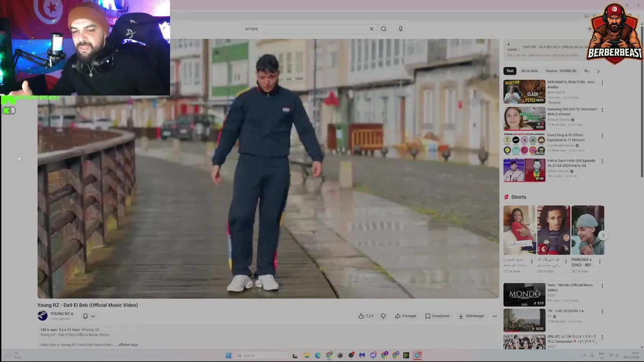Open options menu for the first Short

click(531, 261)
